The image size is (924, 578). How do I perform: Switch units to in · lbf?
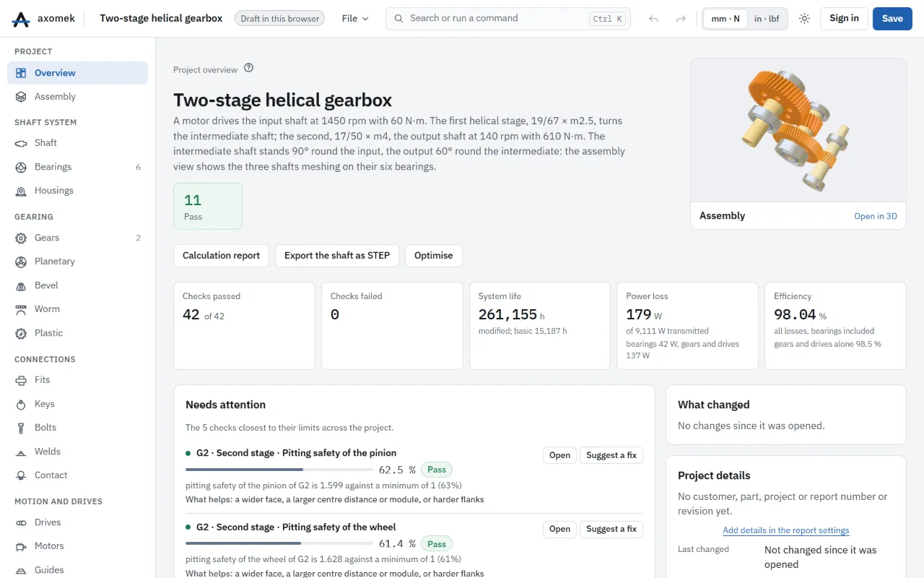click(x=767, y=19)
